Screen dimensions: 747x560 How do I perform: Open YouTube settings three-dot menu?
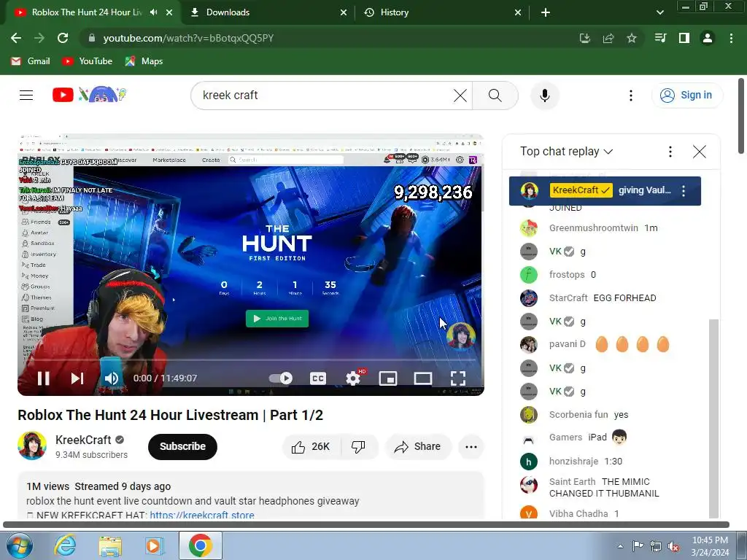point(631,96)
